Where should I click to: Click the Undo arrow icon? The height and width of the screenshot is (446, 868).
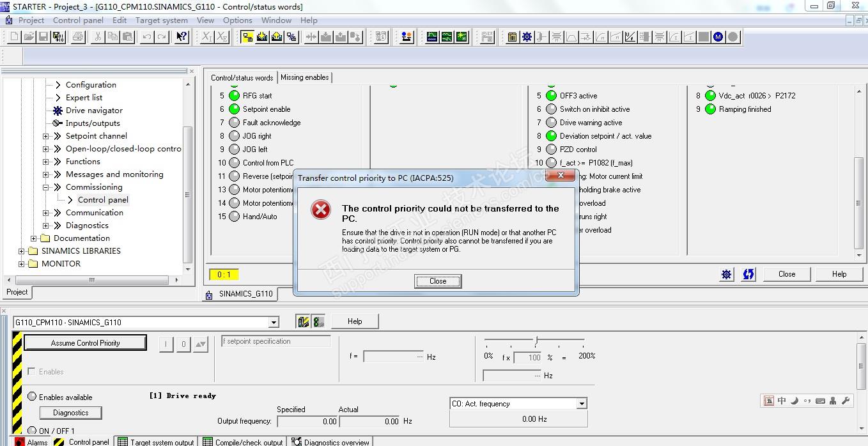(x=147, y=37)
